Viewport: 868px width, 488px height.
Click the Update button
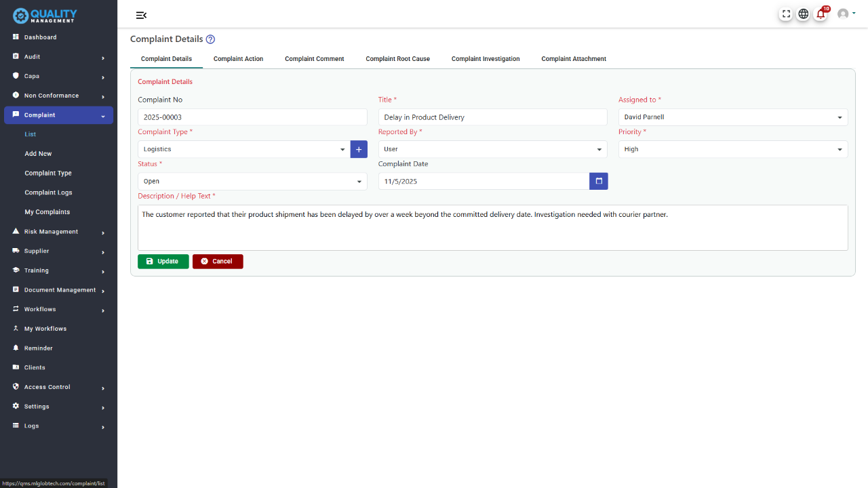163,261
